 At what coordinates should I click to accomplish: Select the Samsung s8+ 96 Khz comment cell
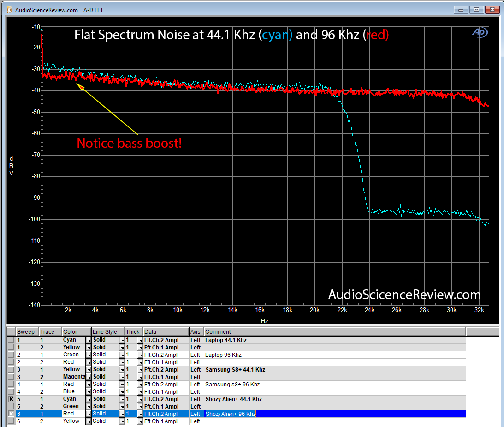click(x=335, y=385)
